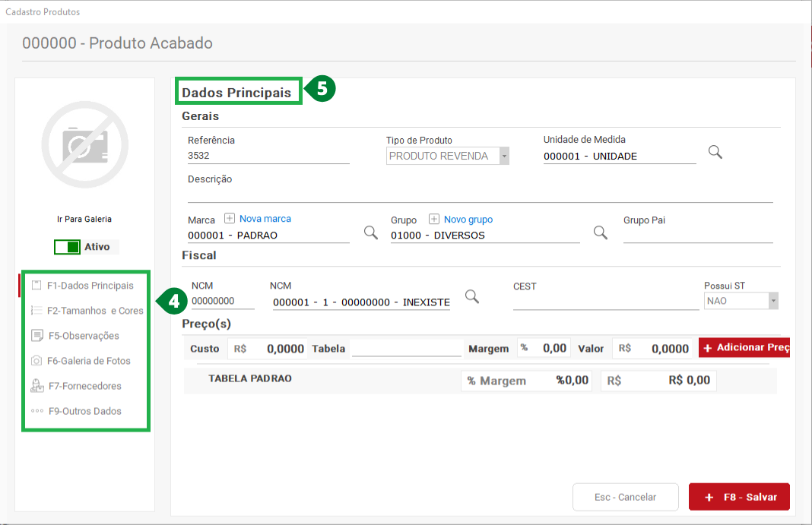Click the Valor price field
This screenshot has width=812, height=525.
[x=653, y=349]
